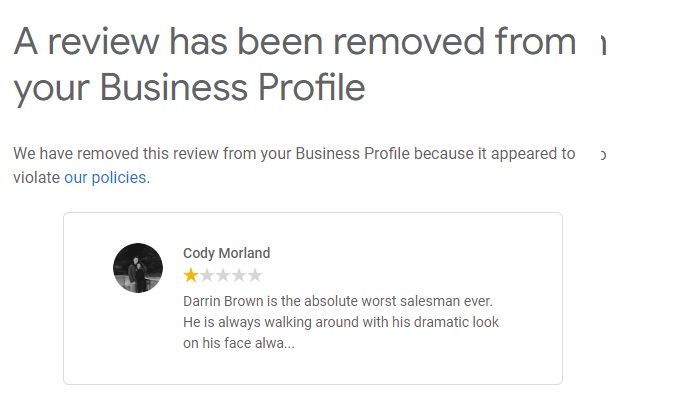
Task: Click the "your Business Profile" heading line
Action: point(189,88)
